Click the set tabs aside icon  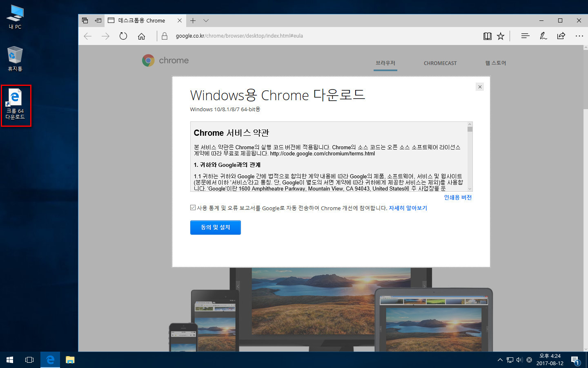pos(98,20)
